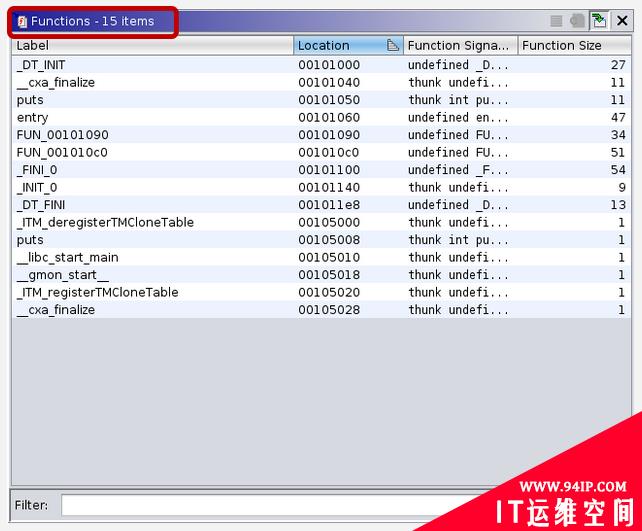This screenshot has height=531, width=642.
Task: Click function size 51 of FUN_001010c0
Action: coord(618,152)
